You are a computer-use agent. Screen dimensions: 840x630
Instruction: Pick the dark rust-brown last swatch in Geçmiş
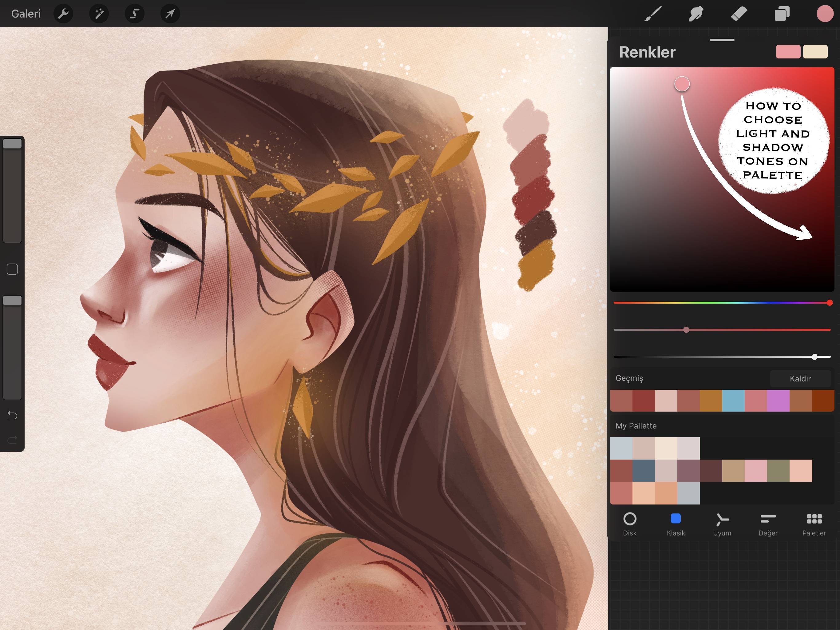pos(823,401)
